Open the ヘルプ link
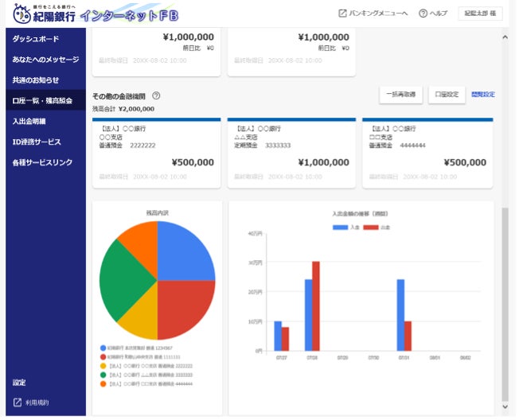Image resolution: width=519 pixels, height=420 pixels. [439, 14]
